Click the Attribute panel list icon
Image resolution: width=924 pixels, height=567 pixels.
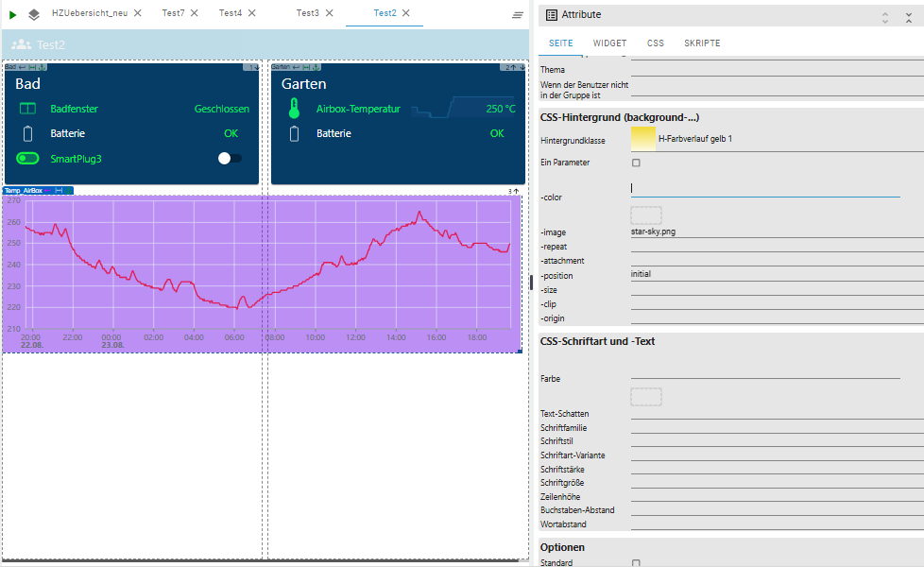pyautogui.click(x=552, y=15)
